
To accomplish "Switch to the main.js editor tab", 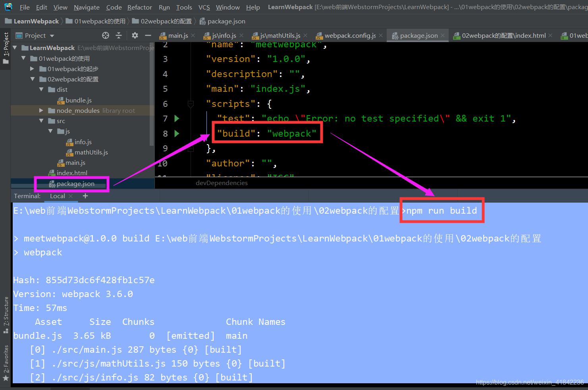I will tap(174, 35).
